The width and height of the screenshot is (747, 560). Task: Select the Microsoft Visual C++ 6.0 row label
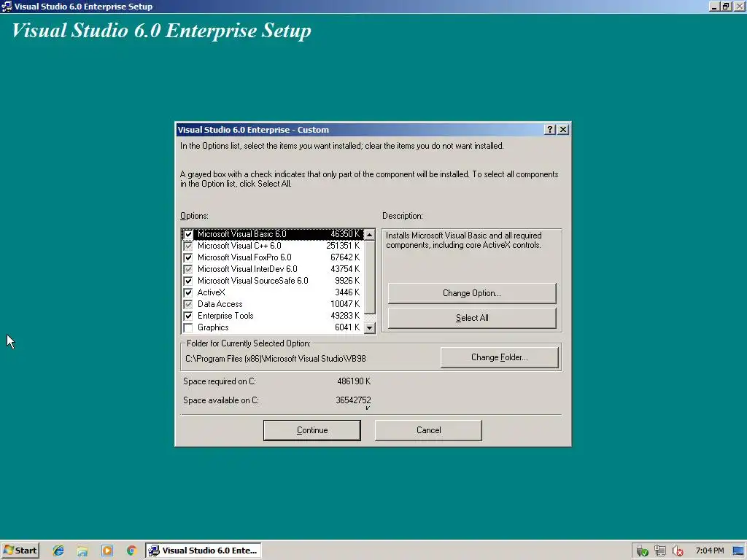point(239,246)
